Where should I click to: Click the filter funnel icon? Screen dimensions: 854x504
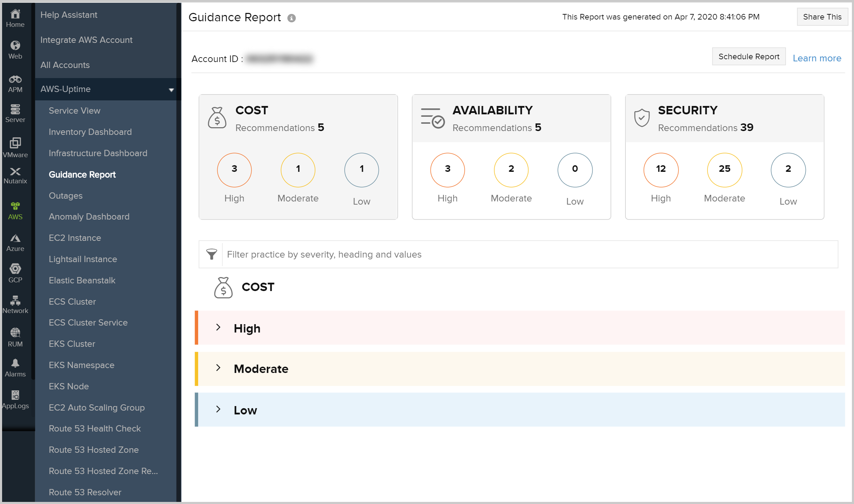211,254
